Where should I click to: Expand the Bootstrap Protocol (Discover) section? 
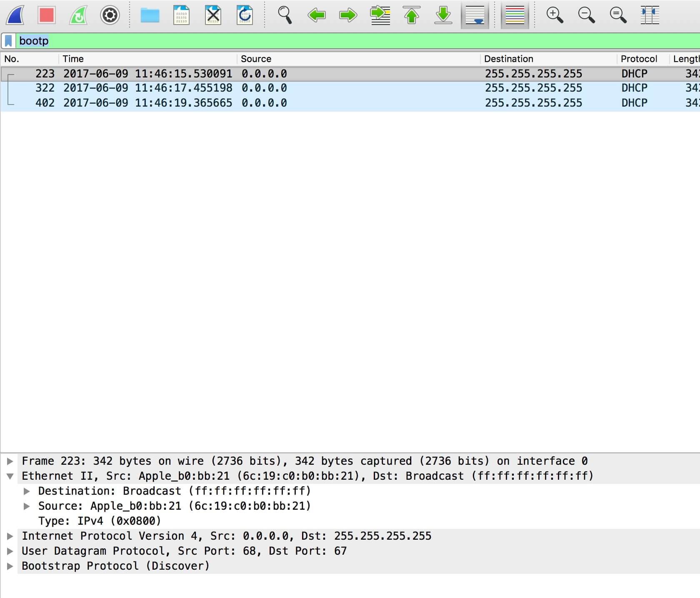click(x=10, y=566)
